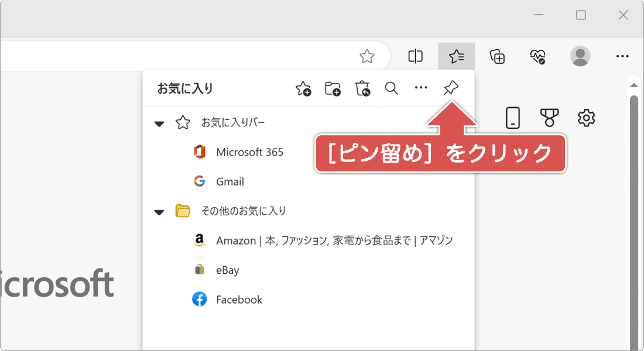Viewport: 644px width, 351px height.
Task: Click the add favorite star-plus icon
Action: pyautogui.click(x=303, y=88)
